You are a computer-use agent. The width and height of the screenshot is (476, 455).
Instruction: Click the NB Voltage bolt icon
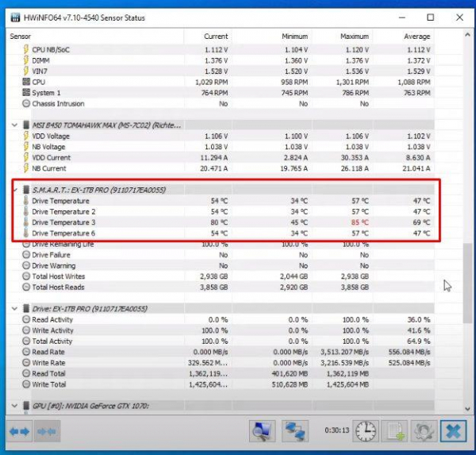26,146
